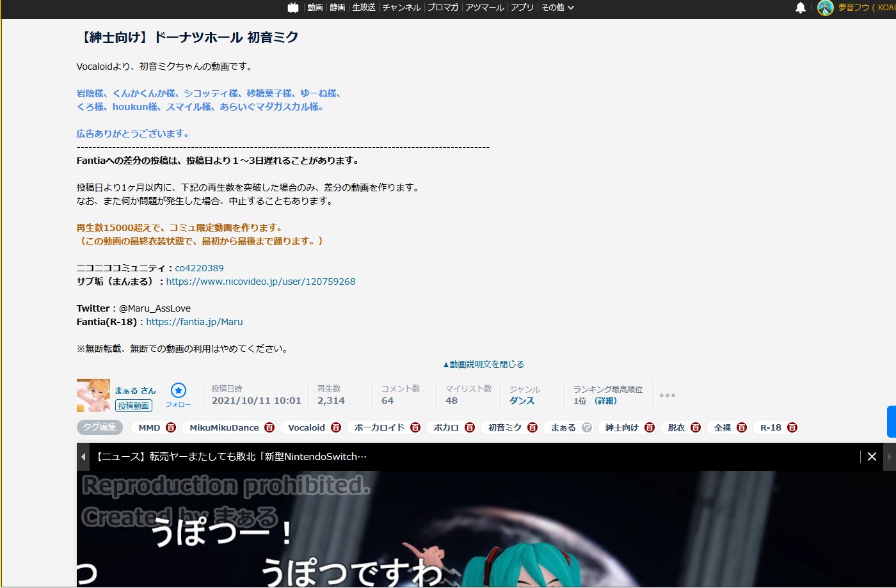Click mylist count value 48

(x=451, y=401)
